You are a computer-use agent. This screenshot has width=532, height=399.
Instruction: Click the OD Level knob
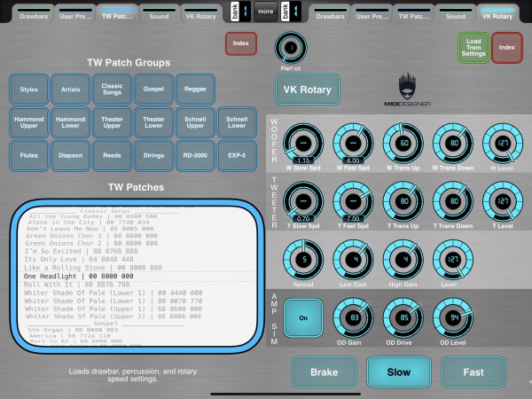pos(453,318)
